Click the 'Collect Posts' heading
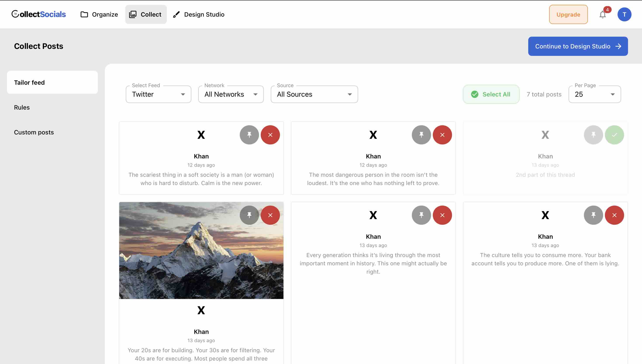 click(x=38, y=46)
